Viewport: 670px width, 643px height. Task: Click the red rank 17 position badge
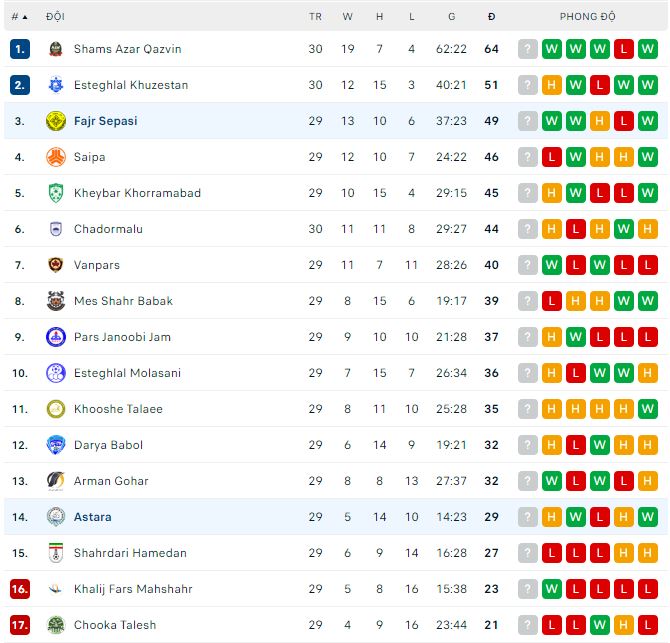click(20, 625)
